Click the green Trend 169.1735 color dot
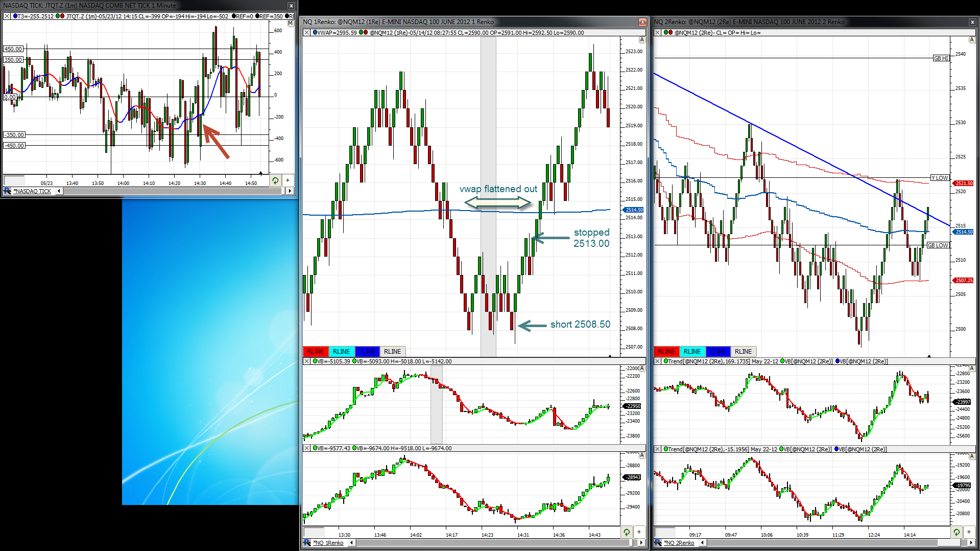This screenshot has width=980, height=551. click(x=666, y=361)
